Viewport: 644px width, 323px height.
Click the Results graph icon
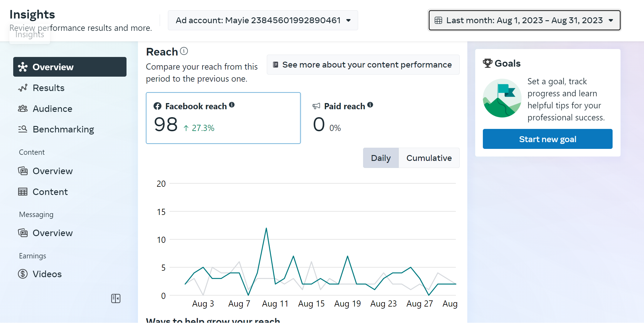point(23,88)
